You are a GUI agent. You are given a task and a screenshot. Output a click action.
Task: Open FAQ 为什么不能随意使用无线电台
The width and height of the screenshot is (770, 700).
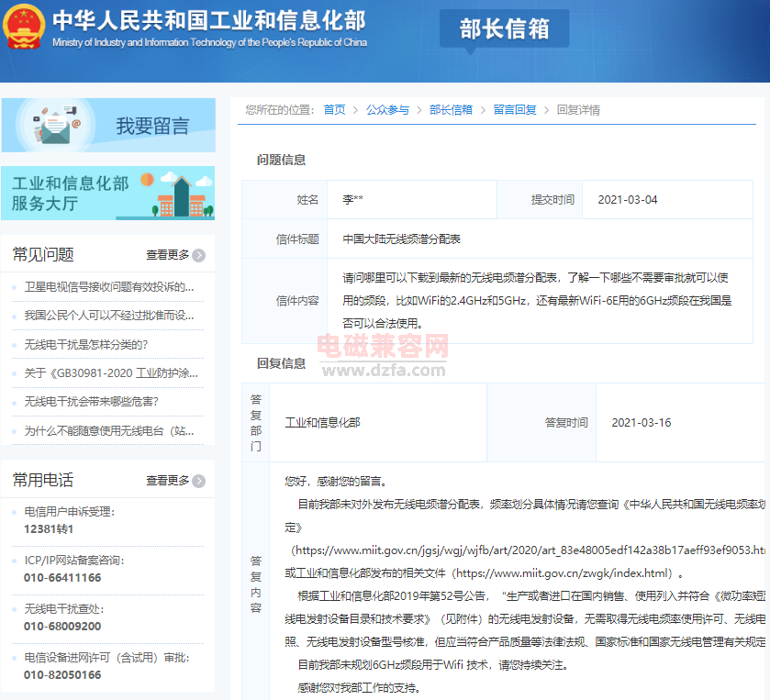click(109, 431)
